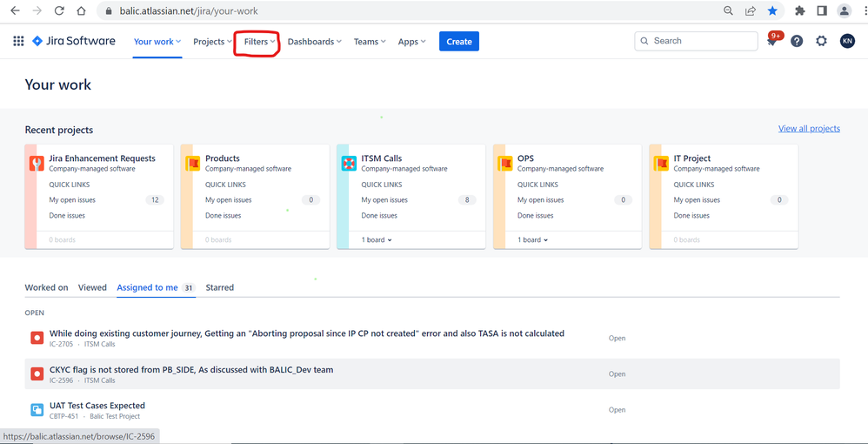Open the help question mark icon

[x=797, y=41]
